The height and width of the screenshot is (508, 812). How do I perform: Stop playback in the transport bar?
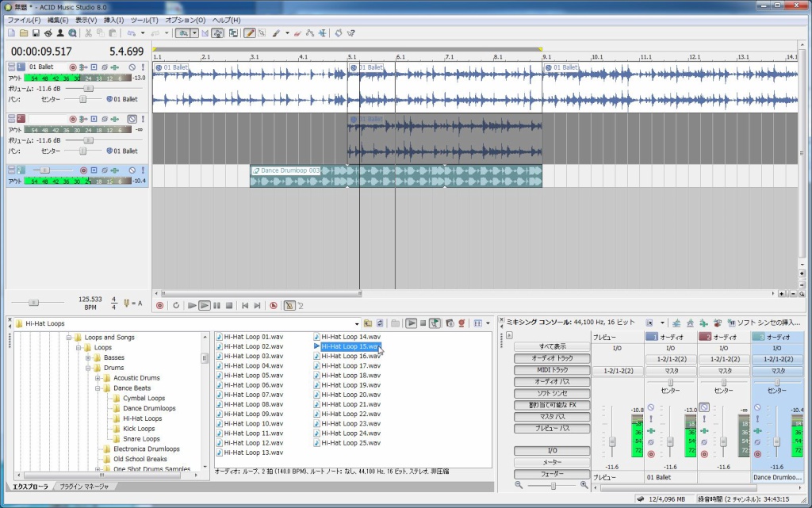[x=229, y=306]
